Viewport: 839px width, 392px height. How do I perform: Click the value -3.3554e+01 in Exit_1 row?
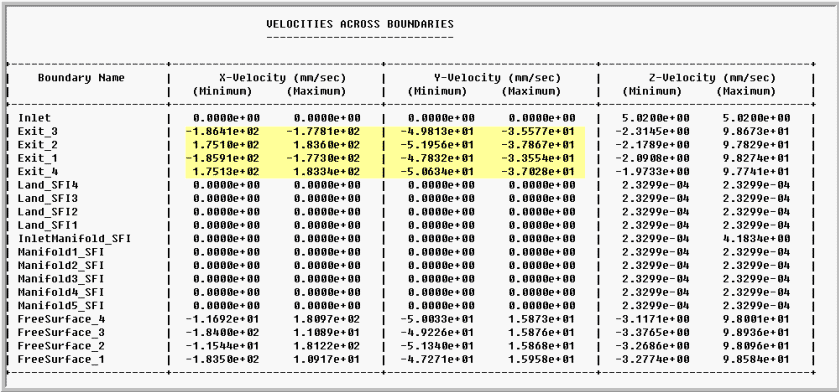point(538,158)
